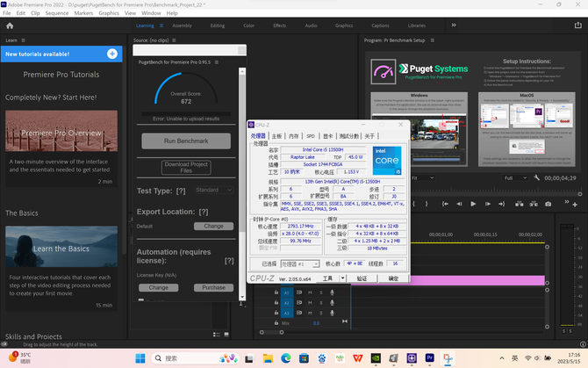Click Mark In brace in Program monitor

[x=414, y=204]
